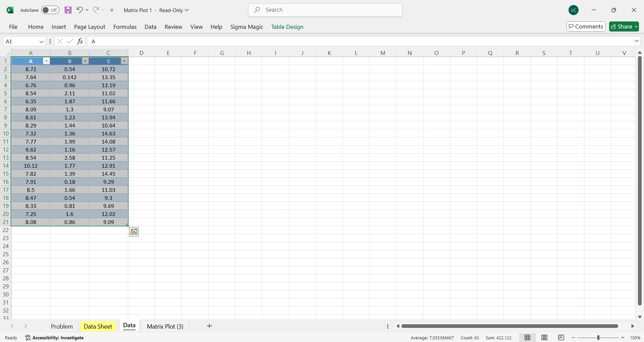Switch to Page Break Preview icon

[x=561, y=338]
